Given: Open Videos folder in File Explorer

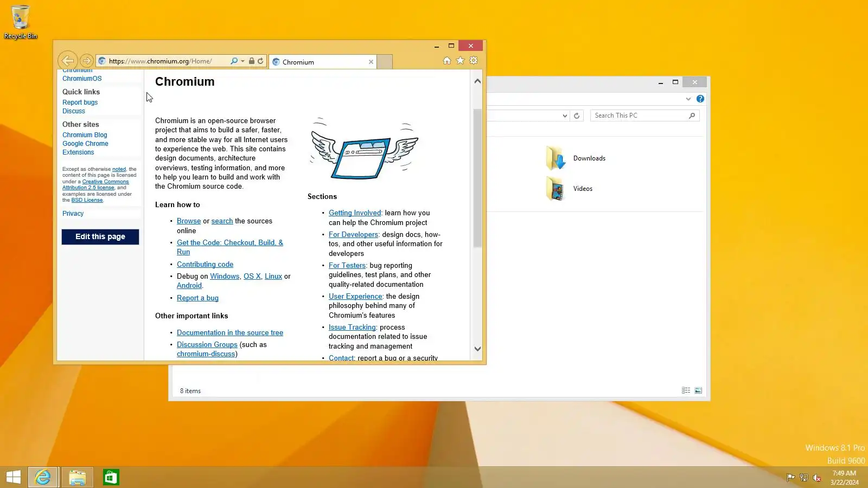Looking at the screenshot, I should 569,189.
